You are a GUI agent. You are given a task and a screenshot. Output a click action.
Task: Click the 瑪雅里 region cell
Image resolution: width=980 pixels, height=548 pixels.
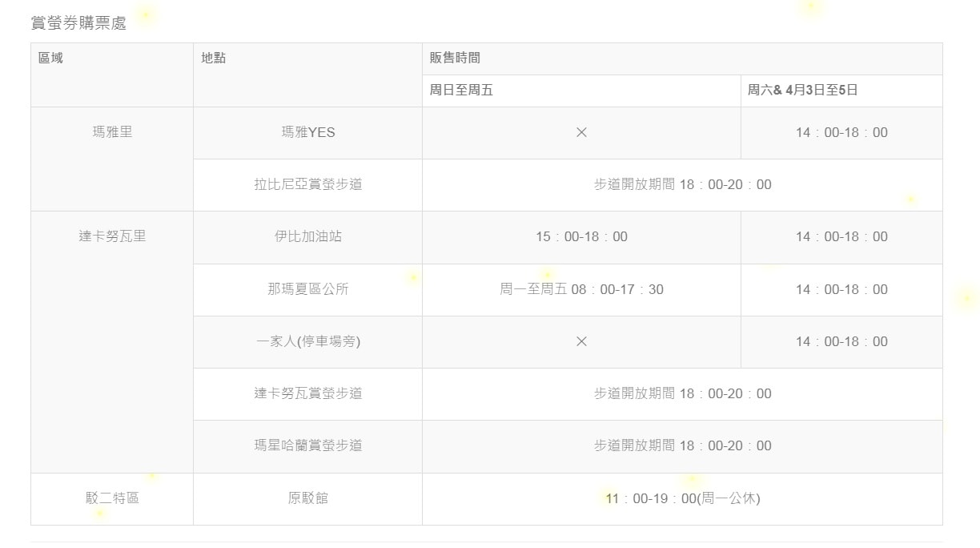tap(112, 132)
